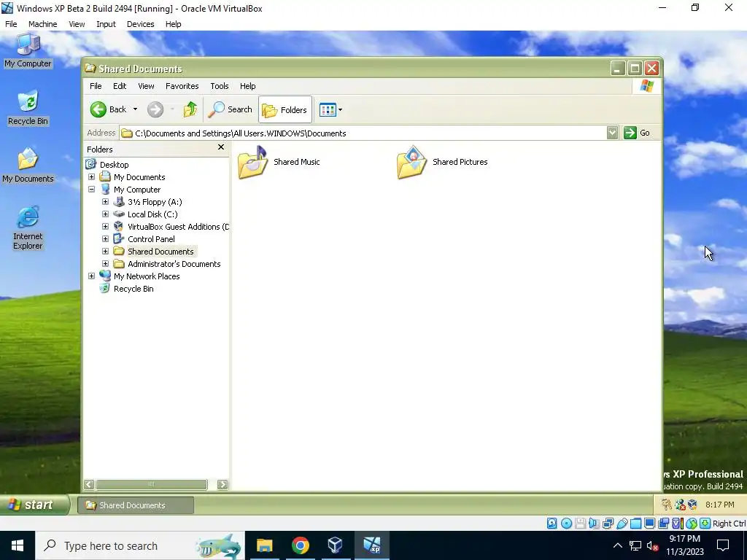Open Chrome from host taskbar
The width and height of the screenshot is (747, 560).
(x=300, y=545)
